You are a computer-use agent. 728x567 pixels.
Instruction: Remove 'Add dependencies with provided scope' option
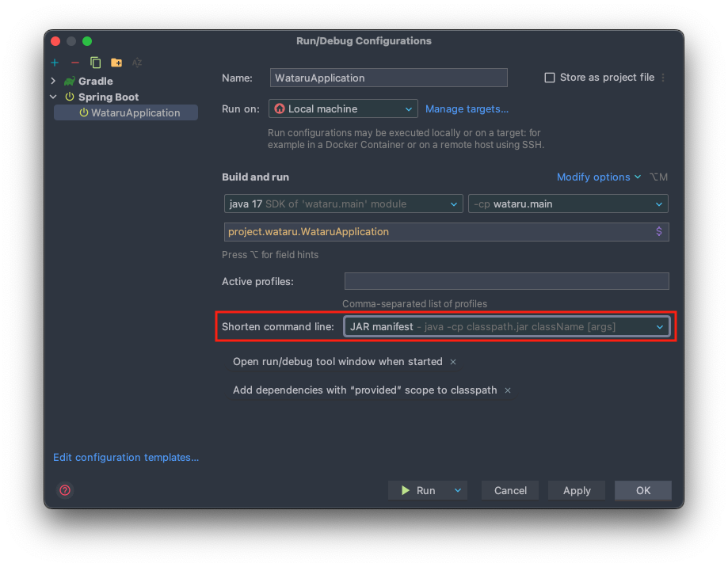508,390
